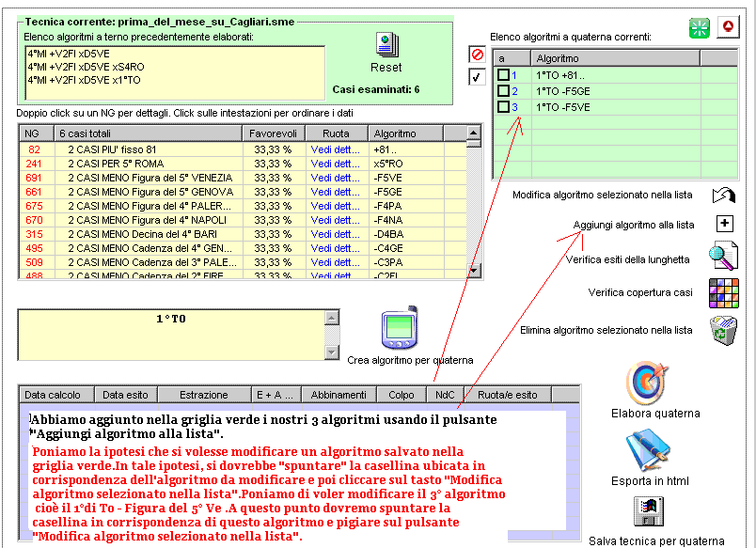
Task: Tick checkbox for algorithm 1 1°TO +81
Action: [x=503, y=74]
